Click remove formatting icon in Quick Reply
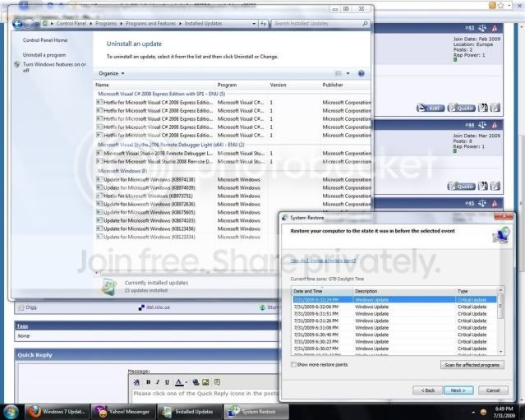 point(136,382)
